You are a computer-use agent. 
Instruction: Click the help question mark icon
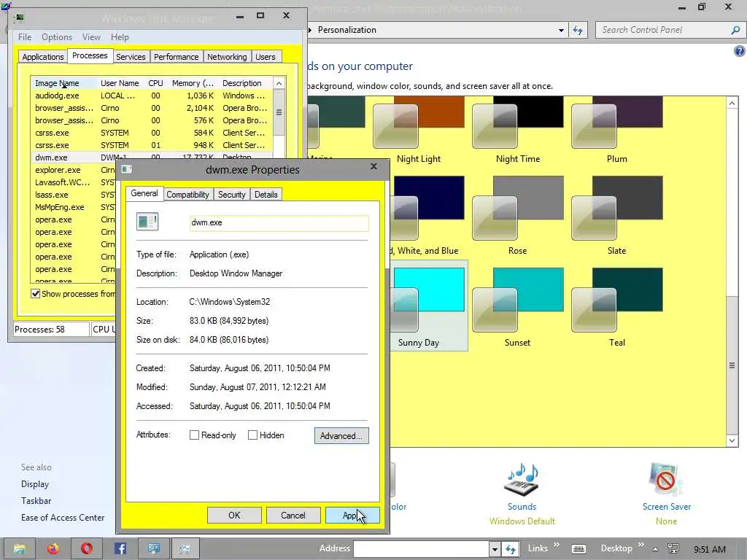tap(740, 51)
